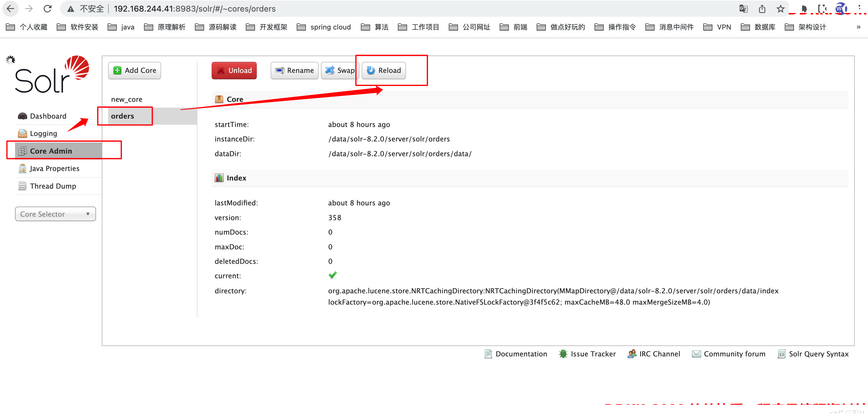Open the Community forum link
This screenshot has height=416, width=868.
pyautogui.click(x=729, y=354)
